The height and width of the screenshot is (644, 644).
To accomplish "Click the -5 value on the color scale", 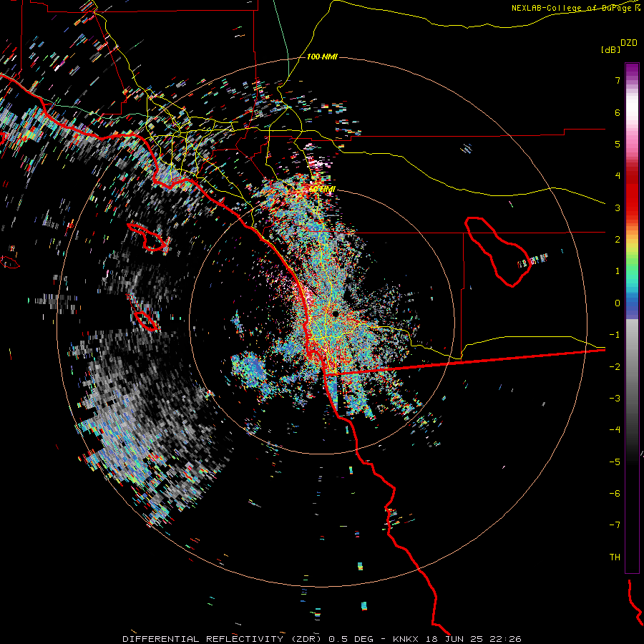I will [x=615, y=462].
